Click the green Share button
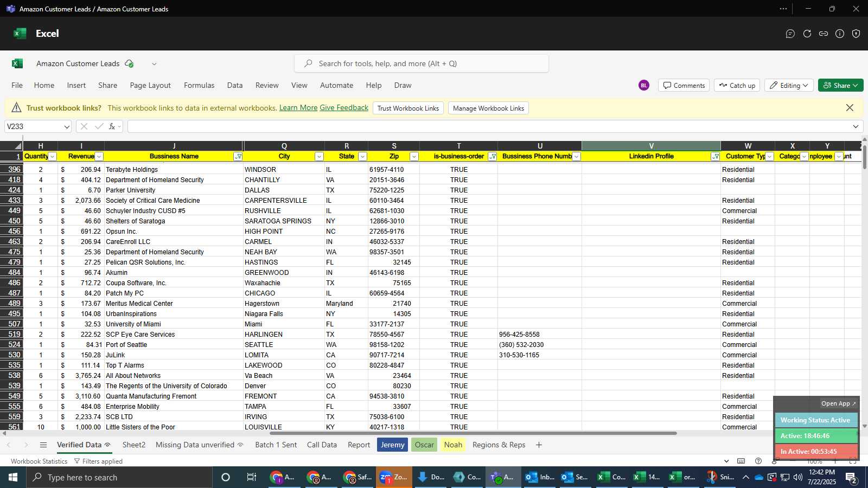This screenshot has width=868, height=488. click(x=840, y=85)
